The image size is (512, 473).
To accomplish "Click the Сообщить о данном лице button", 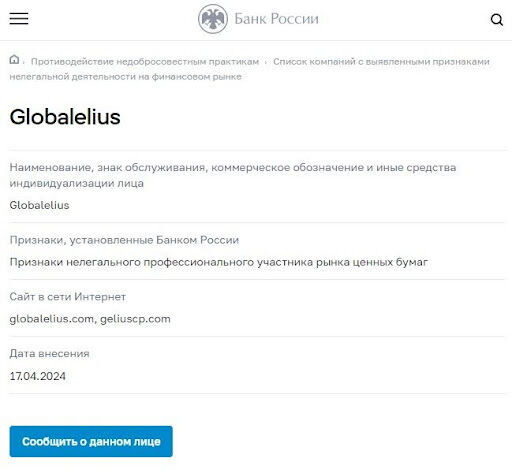I will (x=91, y=441).
